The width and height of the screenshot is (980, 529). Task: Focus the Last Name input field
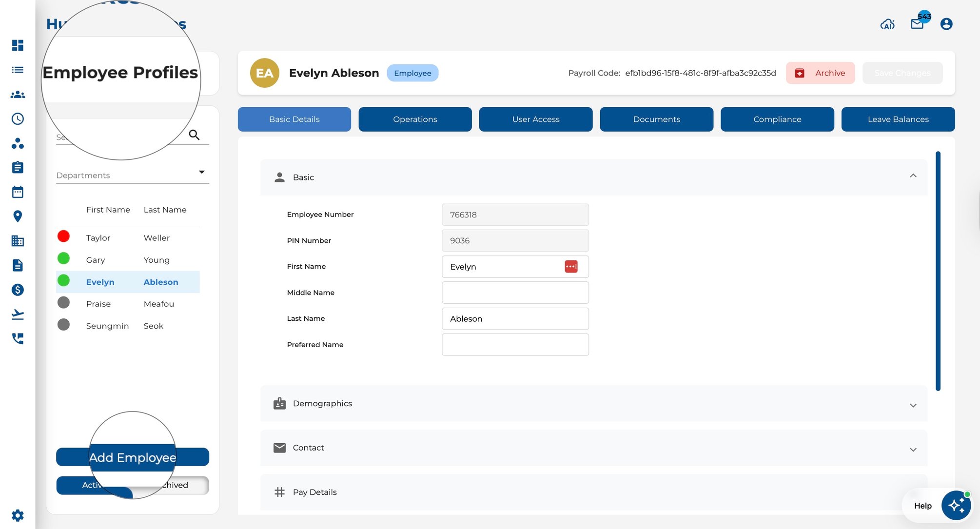coord(515,319)
